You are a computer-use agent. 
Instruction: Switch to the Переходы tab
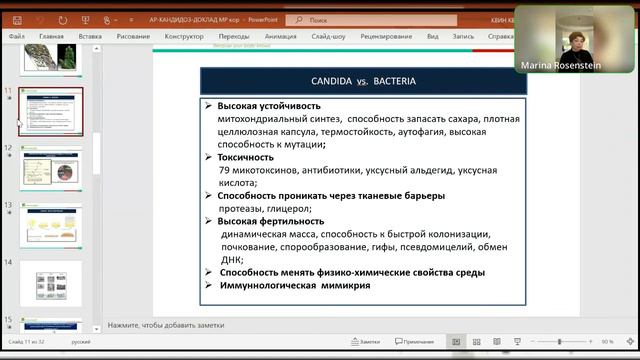(234, 36)
